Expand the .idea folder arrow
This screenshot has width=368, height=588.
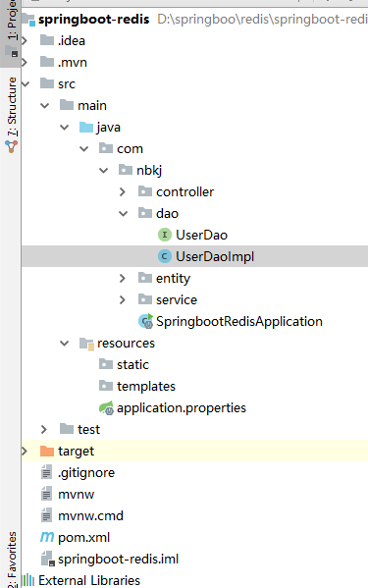(25, 40)
